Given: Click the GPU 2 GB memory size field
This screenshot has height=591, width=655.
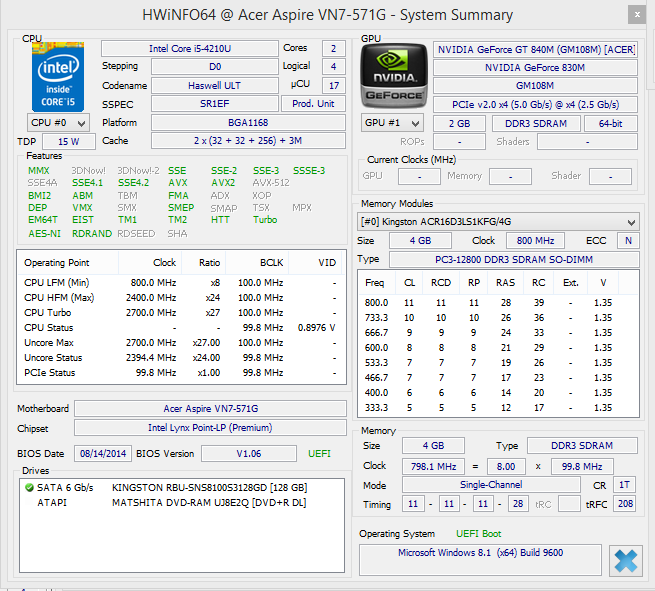Looking at the screenshot, I should 460,124.
